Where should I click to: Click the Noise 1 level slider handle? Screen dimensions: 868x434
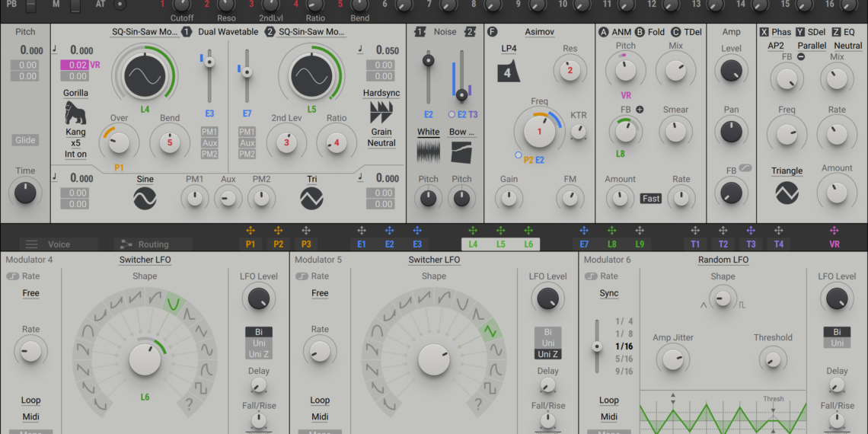point(429,60)
